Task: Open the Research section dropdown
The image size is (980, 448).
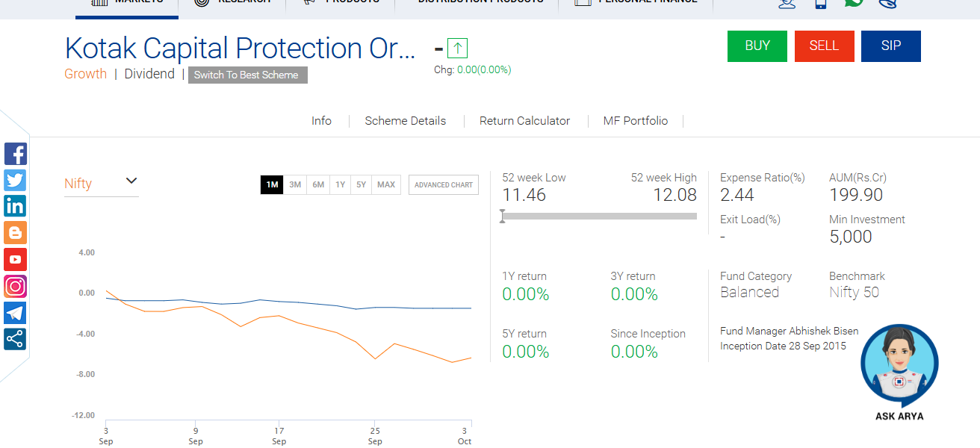Action: click(232, 4)
